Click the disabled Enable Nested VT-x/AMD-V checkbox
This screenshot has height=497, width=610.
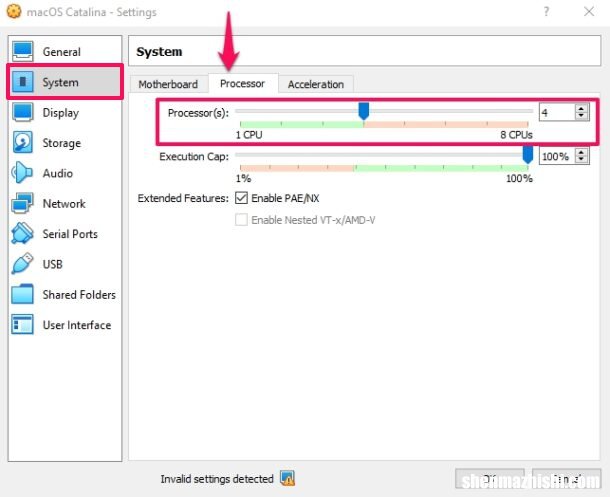[241, 220]
